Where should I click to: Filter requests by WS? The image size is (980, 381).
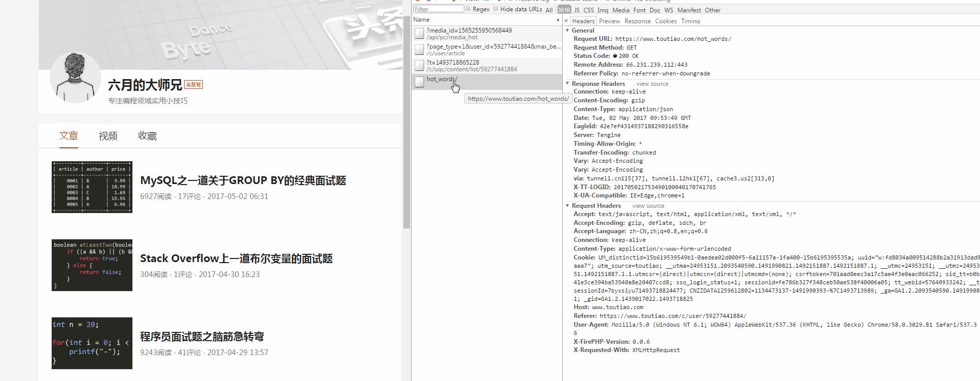click(x=669, y=10)
